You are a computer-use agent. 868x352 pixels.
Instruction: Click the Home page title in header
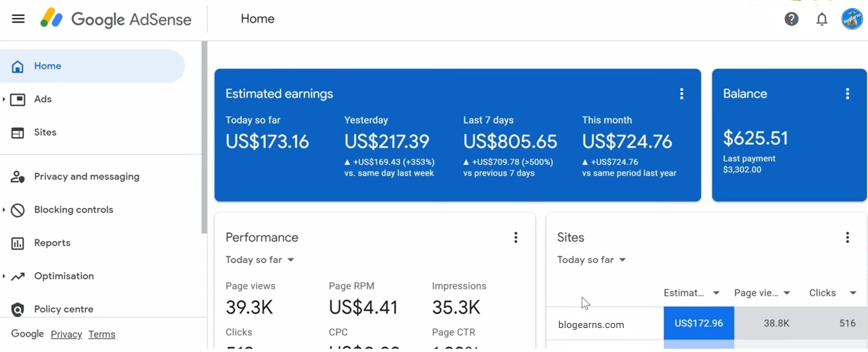click(x=258, y=19)
